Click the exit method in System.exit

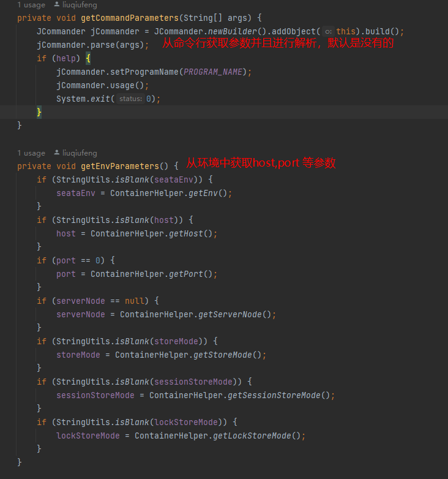coord(100,99)
